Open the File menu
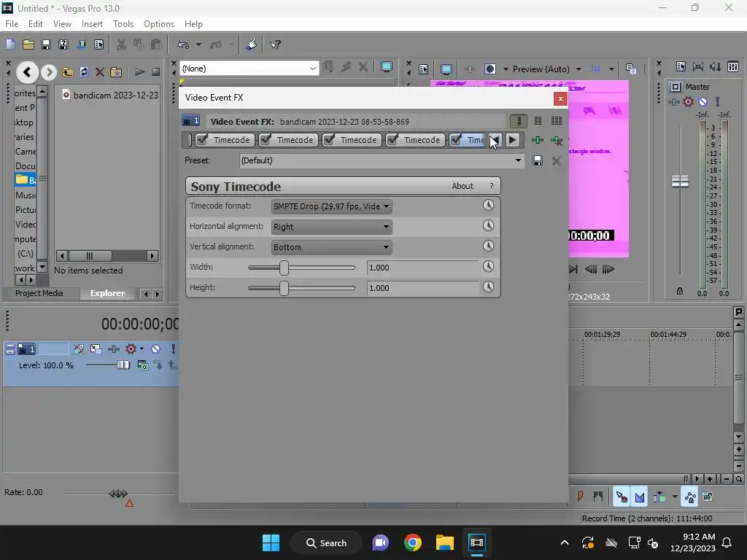 pyautogui.click(x=12, y=24)
